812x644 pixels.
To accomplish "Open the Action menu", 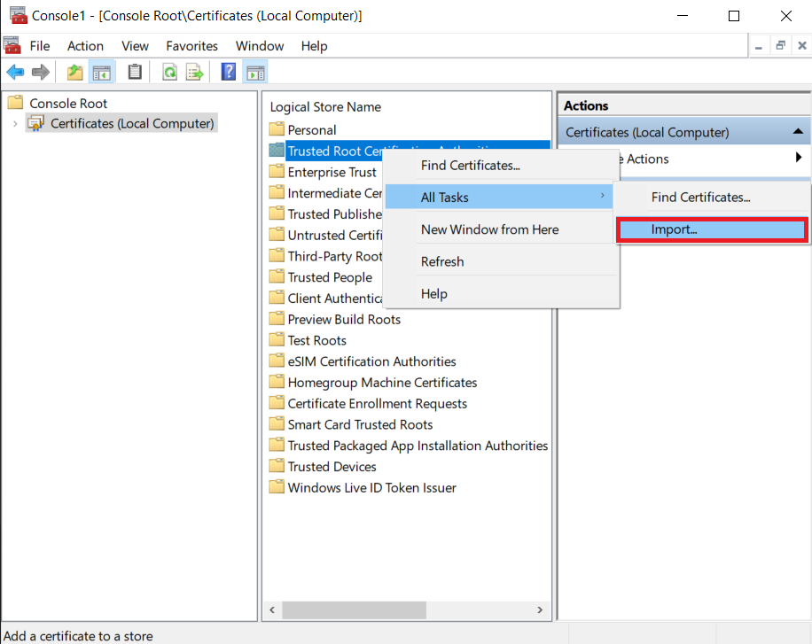I will [85, 46].
